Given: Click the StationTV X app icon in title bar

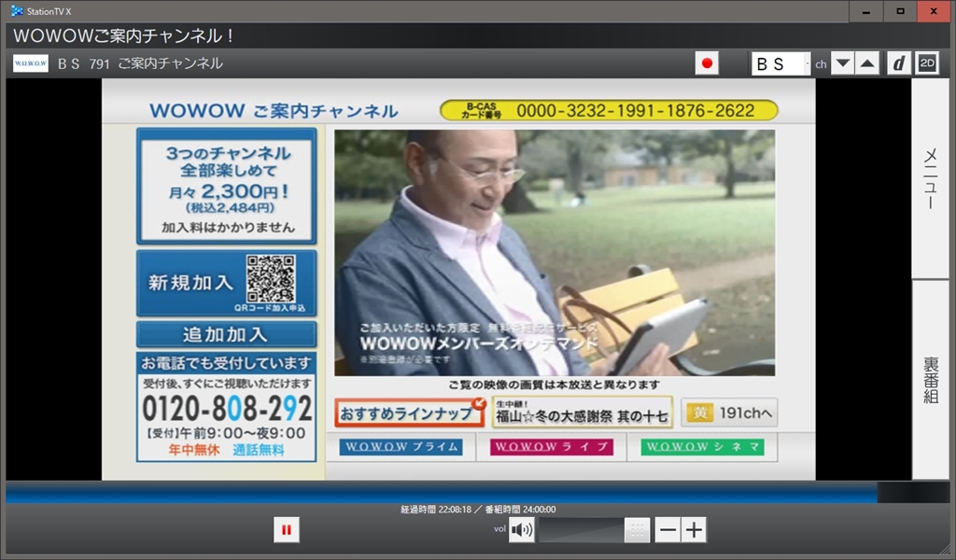Looking at the screenshot, I should tap(17, 11).
